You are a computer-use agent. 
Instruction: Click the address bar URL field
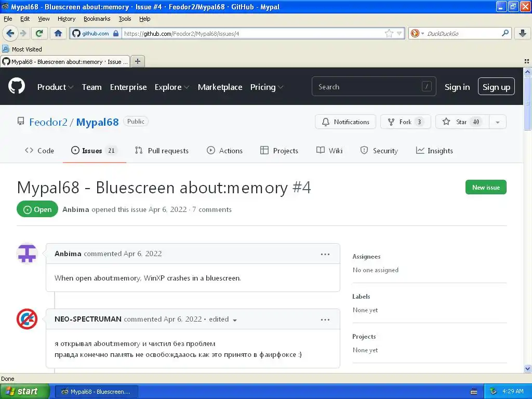253,33
